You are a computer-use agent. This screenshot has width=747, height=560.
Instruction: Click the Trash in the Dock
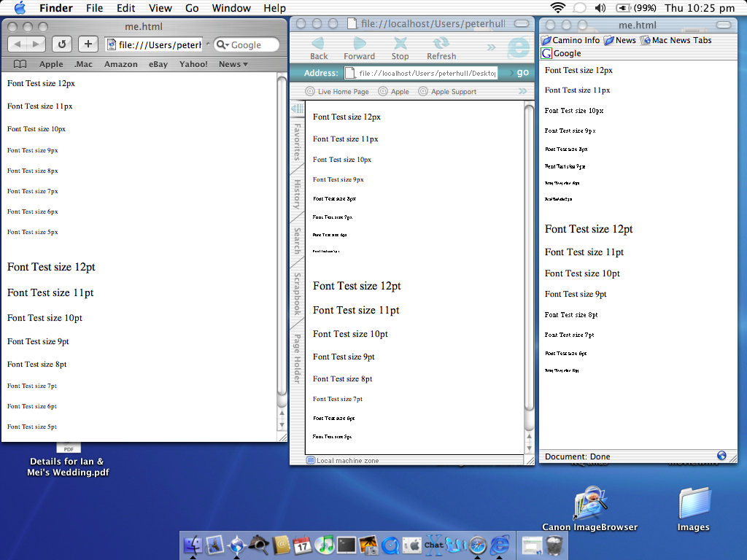pos(554,544)
